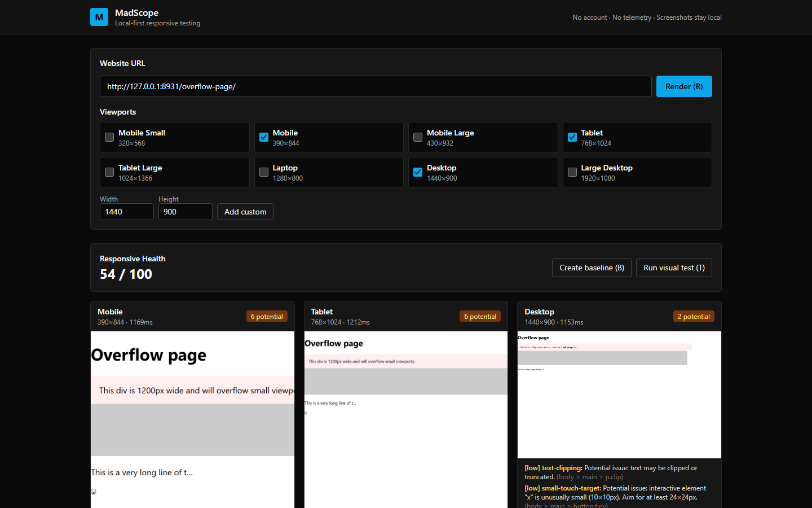Click the Desktop card's 2 potential badge
This screenshot has height=508, width=812.
[x=694, y=316]
